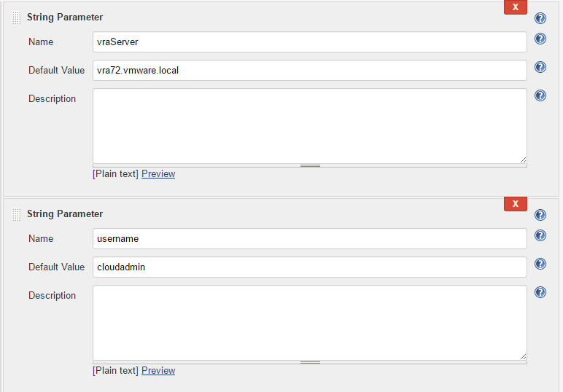Click Default Value field with cloudadmin

[x=309, y=267]
